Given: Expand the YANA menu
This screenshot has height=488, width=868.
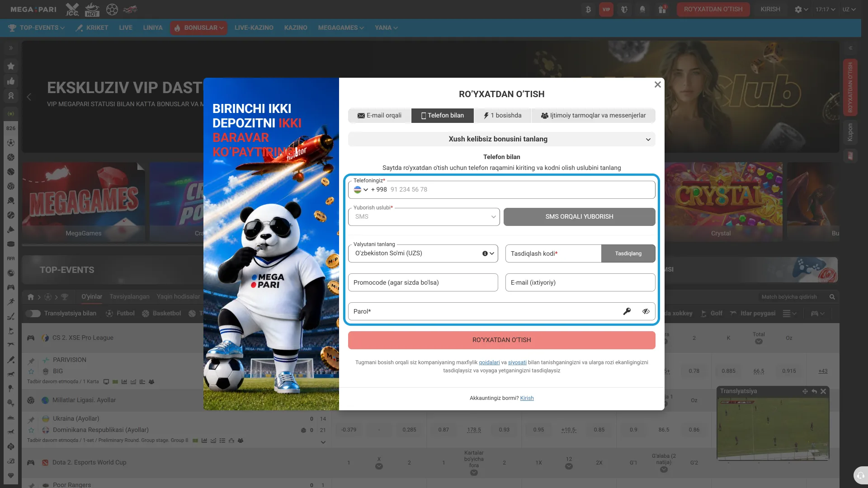Looking at the screenshot, I should [x=386, y=28].
